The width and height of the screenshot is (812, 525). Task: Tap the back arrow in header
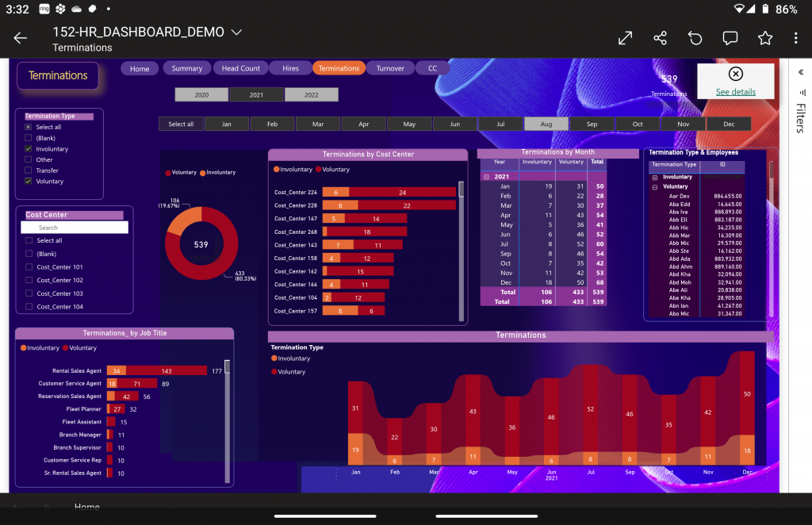tap(21, 38)
